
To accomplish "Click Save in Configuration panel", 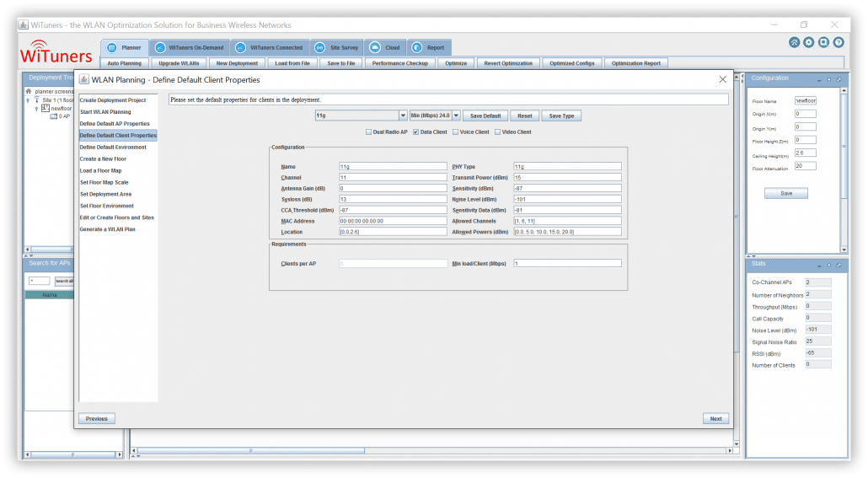I will (786, 193).
